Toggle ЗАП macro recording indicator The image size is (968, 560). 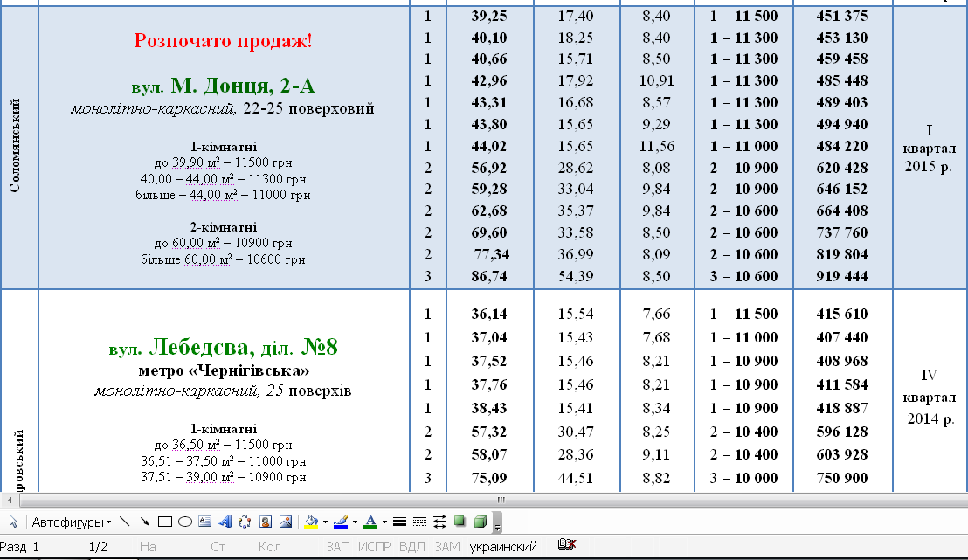338,546
